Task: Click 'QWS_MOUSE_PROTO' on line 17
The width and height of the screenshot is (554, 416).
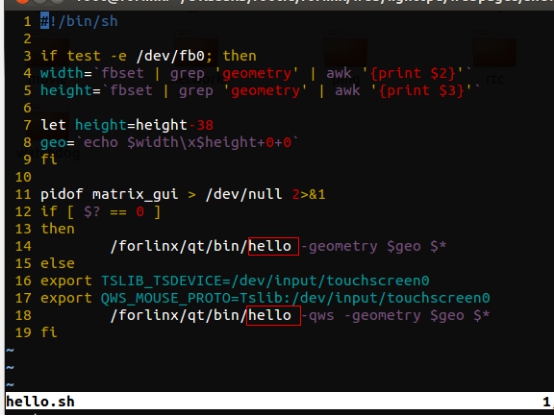Action: pos(166,298)
